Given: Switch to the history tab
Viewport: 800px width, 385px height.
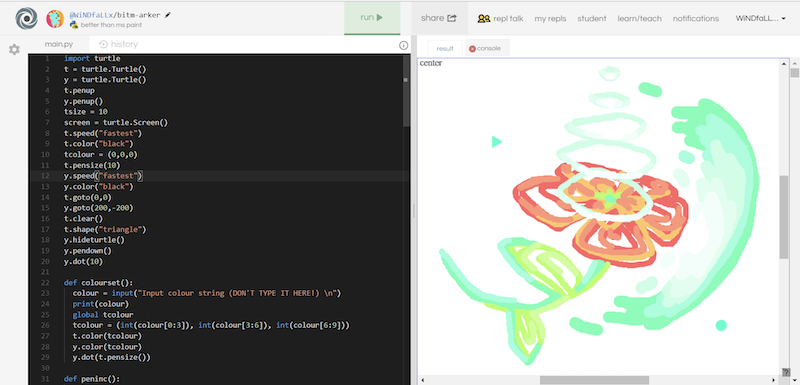Looking at the screenshot, I should (118, 44).
